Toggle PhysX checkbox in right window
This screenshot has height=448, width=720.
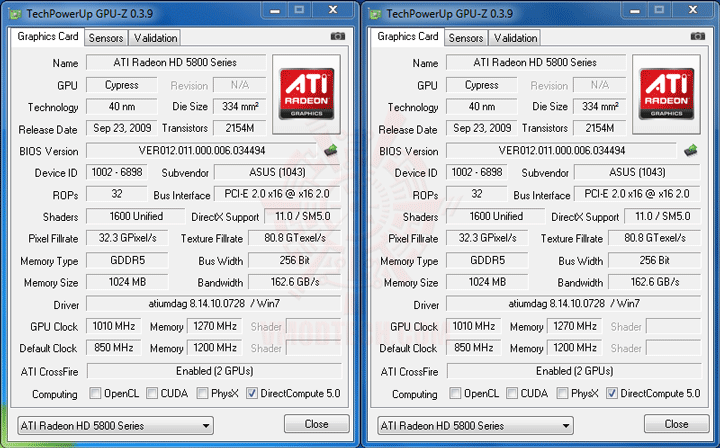coord(562,393)
